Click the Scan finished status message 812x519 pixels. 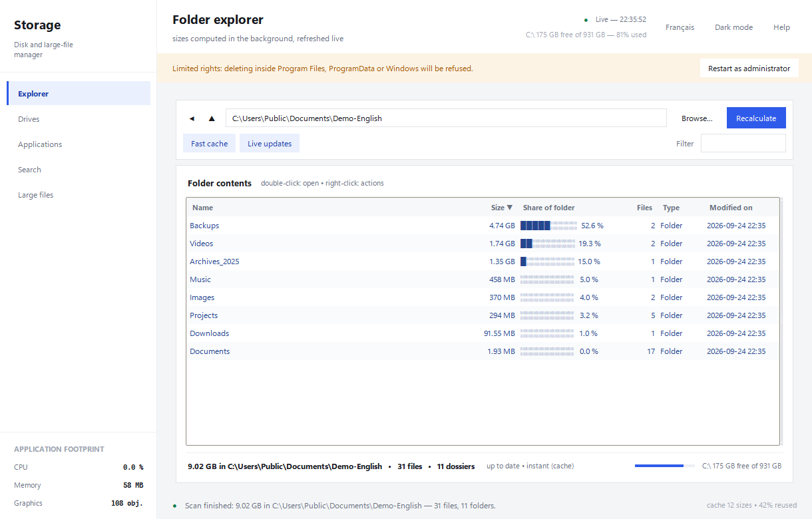[x=340, y=506]
